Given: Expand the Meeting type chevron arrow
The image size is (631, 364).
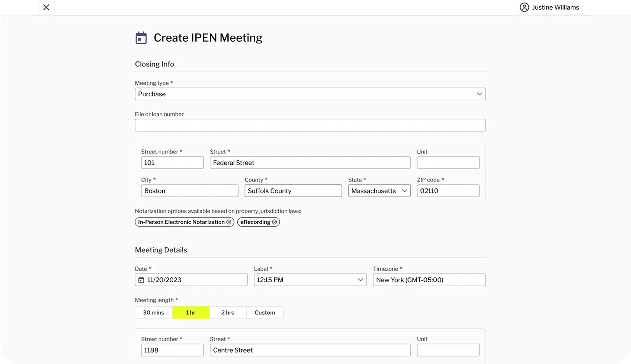Looking at the screenshot, I should (479, 94).
